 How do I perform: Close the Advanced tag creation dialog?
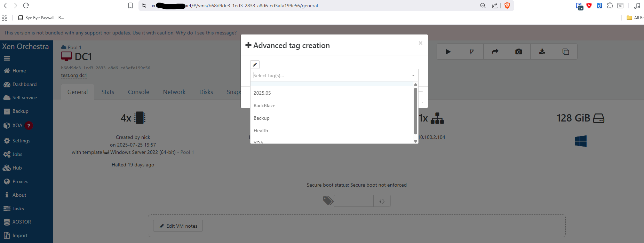(x=420, y=43)
